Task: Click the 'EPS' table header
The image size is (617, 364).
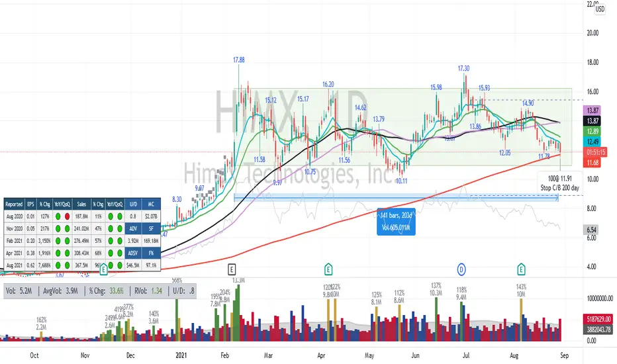Action: click(x=30, y=205)
